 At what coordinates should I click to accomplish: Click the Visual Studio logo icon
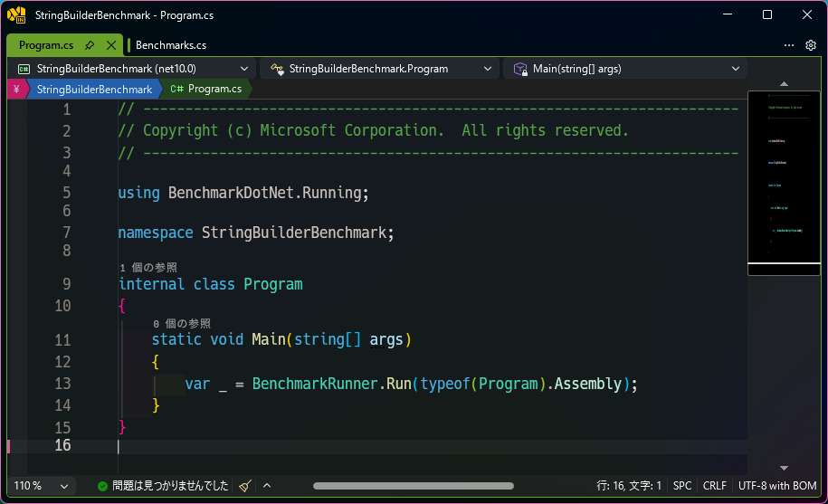click(16, 15)
